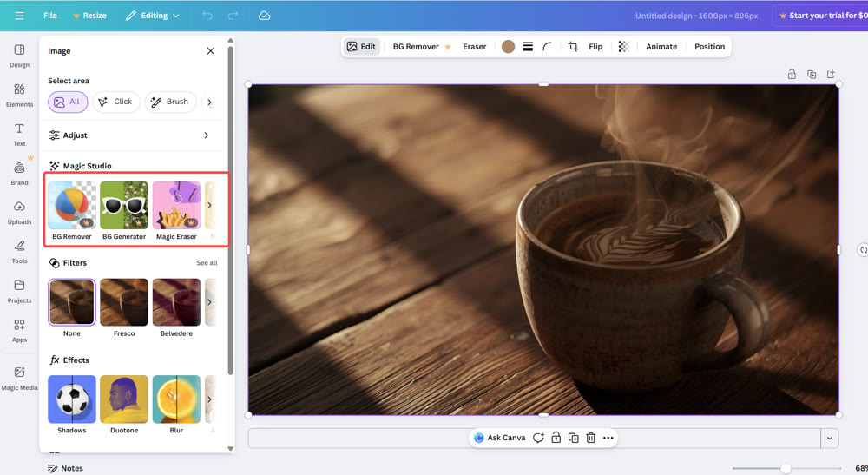The height and width of the screenshot is (475, 868).
Task: Open more options ellipsis menu
Action: pos(608,438)
